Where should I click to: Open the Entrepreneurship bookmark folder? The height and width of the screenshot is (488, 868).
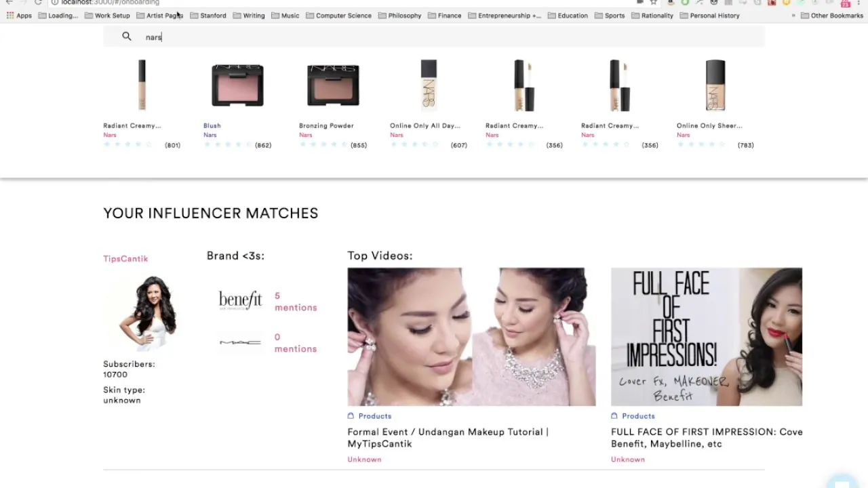(x=505, y=16)
